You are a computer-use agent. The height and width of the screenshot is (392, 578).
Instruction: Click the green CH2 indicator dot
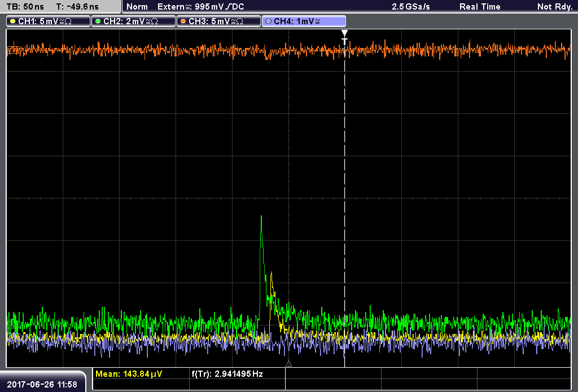coord(98,21)
